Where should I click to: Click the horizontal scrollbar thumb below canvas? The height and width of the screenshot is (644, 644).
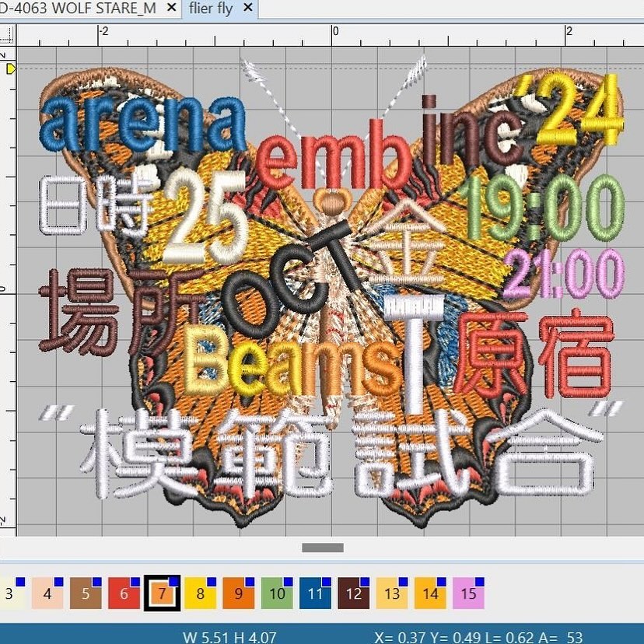pyautogui.click(x=322, y=548)
